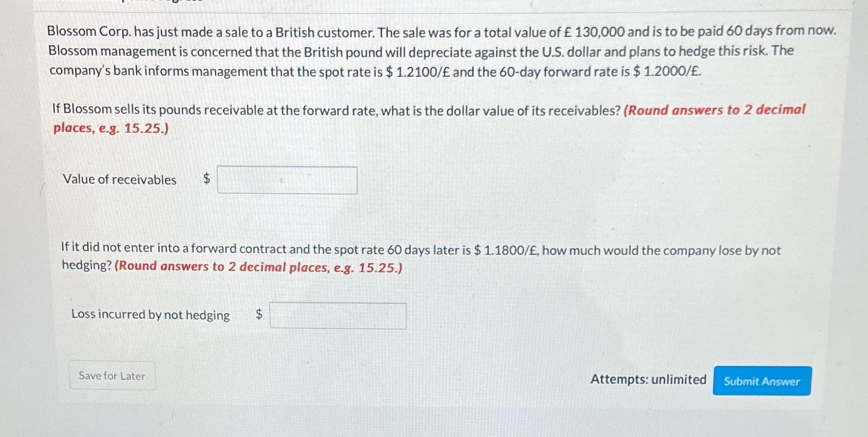Choose Save for Later instead of submitting
The image size is (868, 437).
click(x=112, y=375)
